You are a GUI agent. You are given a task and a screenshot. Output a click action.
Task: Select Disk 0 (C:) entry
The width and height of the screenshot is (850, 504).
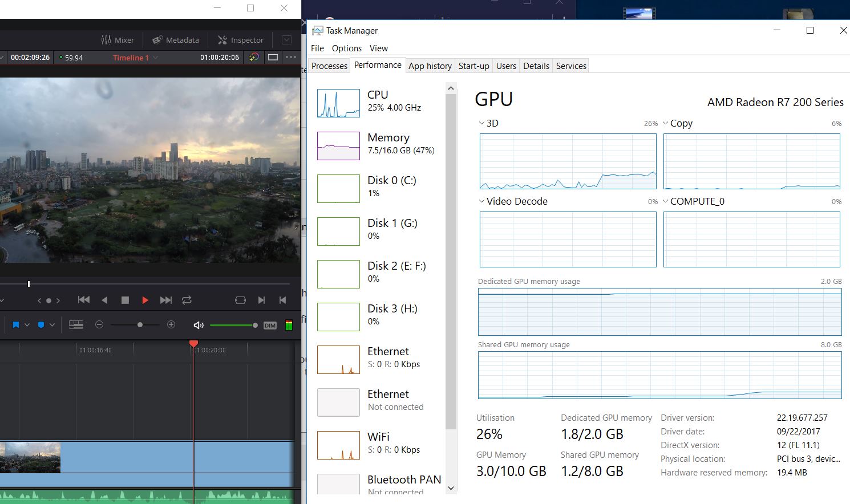tap(379, 189)
